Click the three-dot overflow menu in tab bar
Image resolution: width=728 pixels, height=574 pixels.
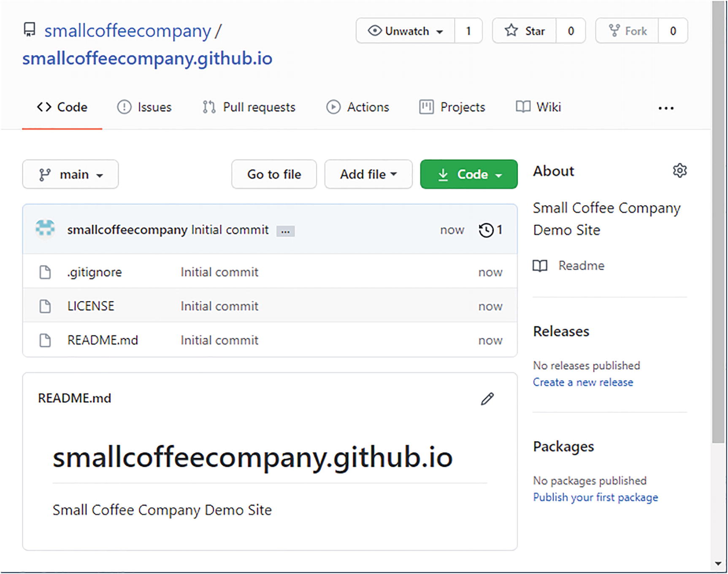click(666, 108)
